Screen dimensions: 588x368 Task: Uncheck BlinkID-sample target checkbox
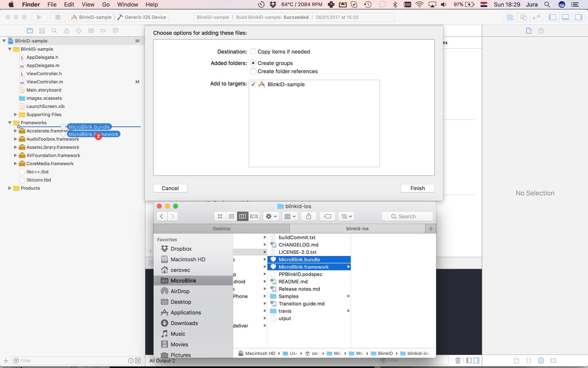pos(253,84)
